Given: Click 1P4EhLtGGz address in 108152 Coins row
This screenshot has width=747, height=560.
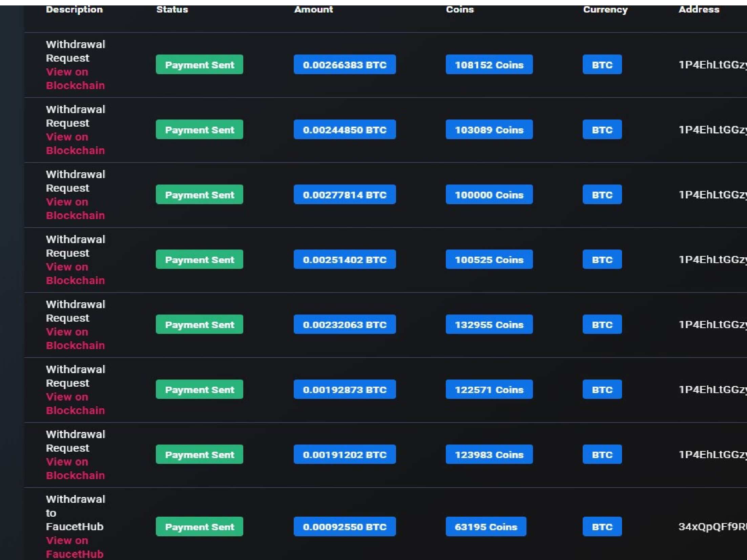Looking at the screenshot, I should [713, 65].
